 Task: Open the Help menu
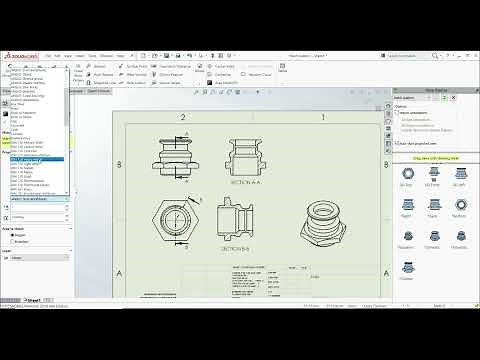click(x=120, y=56)
